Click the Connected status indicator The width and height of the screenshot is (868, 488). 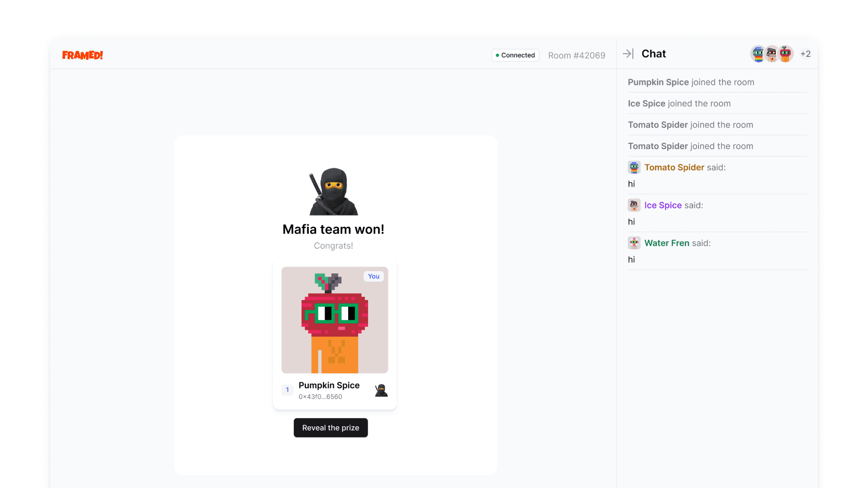pos(515,55)
